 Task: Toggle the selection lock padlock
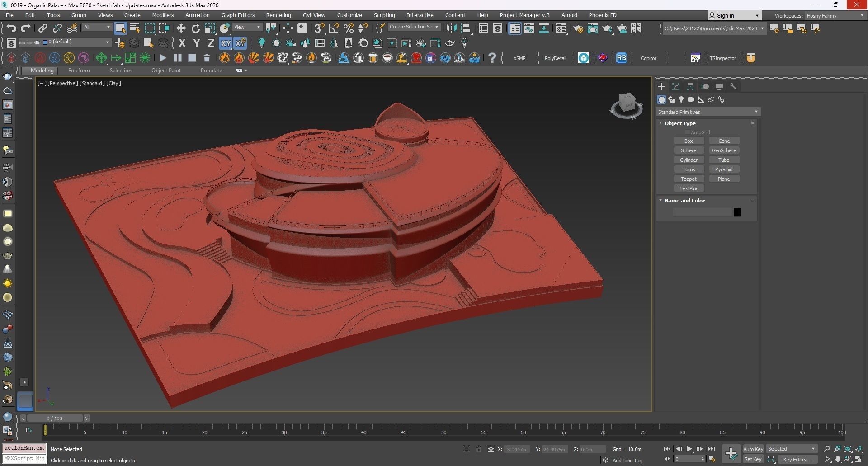pos(479,449)
